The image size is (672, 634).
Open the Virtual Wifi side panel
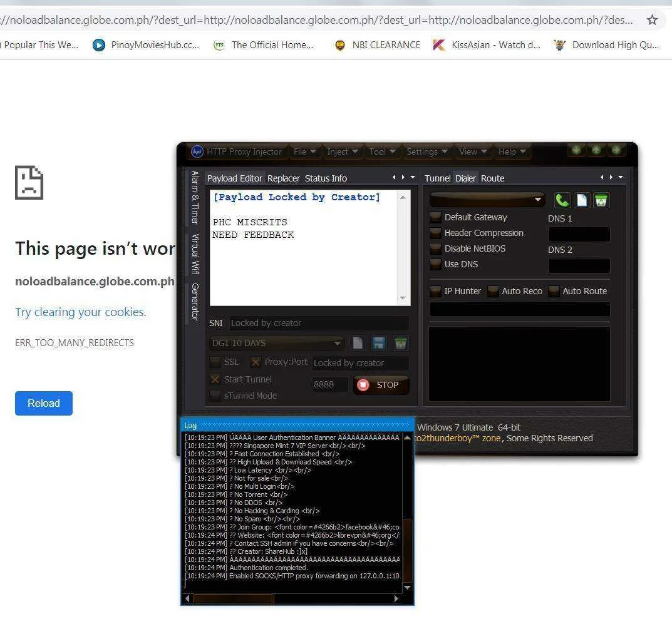coord(195,253)
